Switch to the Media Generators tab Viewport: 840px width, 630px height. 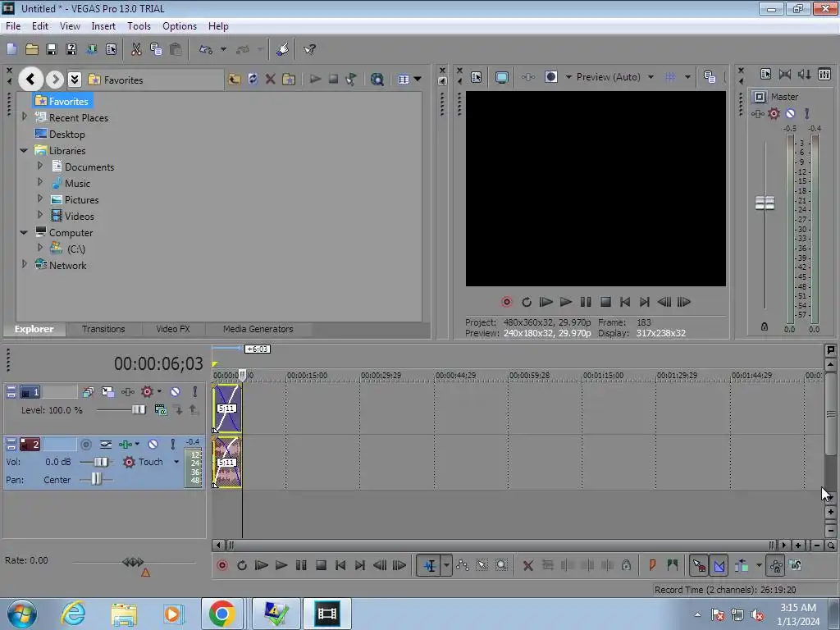point(258,329)
